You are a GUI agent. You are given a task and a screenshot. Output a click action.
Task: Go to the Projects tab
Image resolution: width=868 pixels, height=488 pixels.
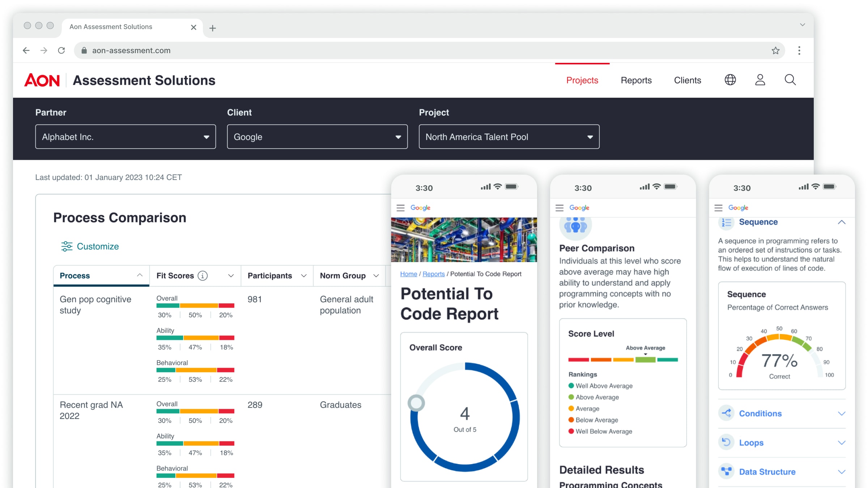coord(582,80)
